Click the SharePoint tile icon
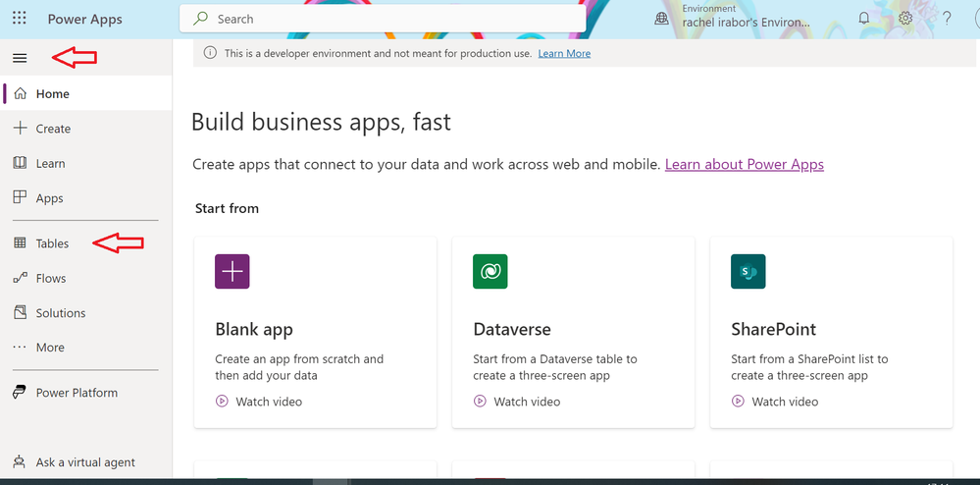Screen dimensions: 980x485 click(x=748, y=272)
